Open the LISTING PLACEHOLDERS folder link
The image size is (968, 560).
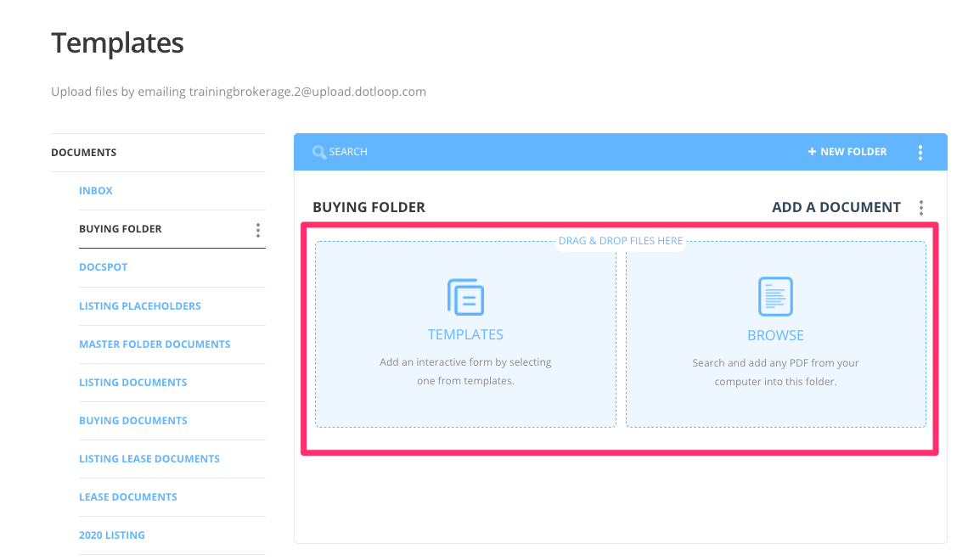click(140, 305)
